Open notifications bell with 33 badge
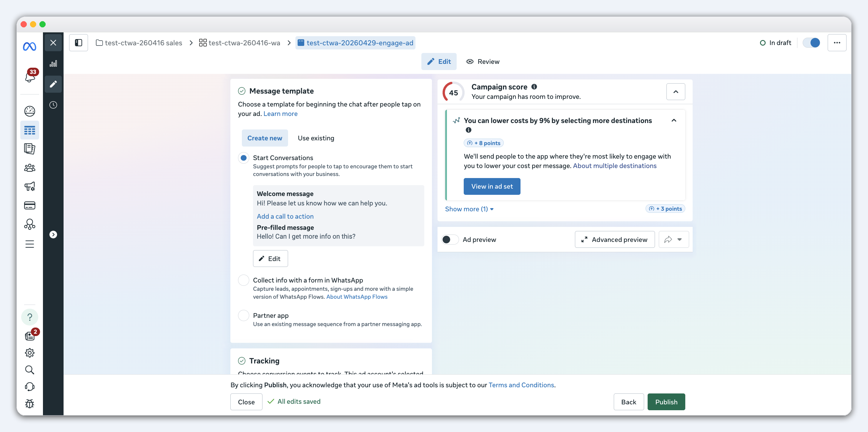Viewport: 868px width, 432px height. pyautogui.click(x=30, y=76)
